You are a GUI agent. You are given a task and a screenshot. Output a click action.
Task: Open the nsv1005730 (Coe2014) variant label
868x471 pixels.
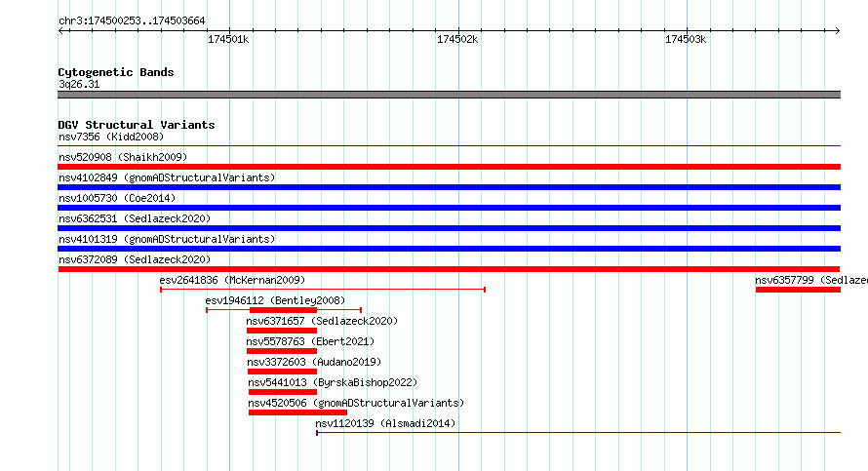pos(117,198)
